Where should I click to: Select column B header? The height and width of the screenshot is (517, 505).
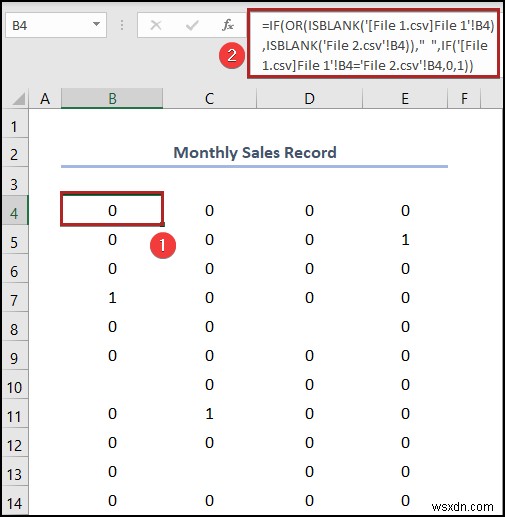coord(112,99)
